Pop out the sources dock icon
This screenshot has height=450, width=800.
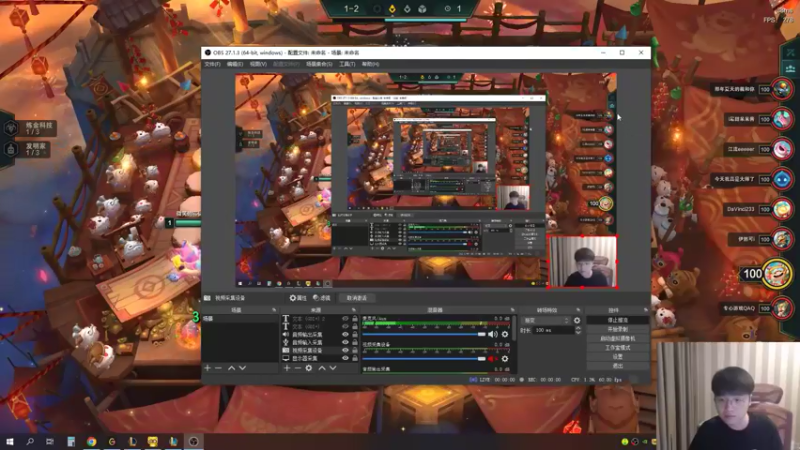click(354, 310)
